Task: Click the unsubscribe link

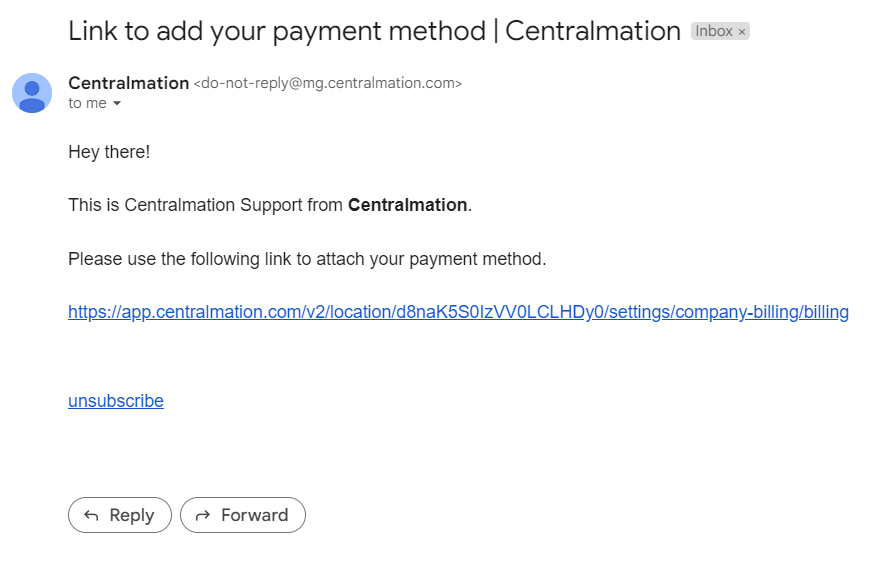Action: (x=116, y=401)
